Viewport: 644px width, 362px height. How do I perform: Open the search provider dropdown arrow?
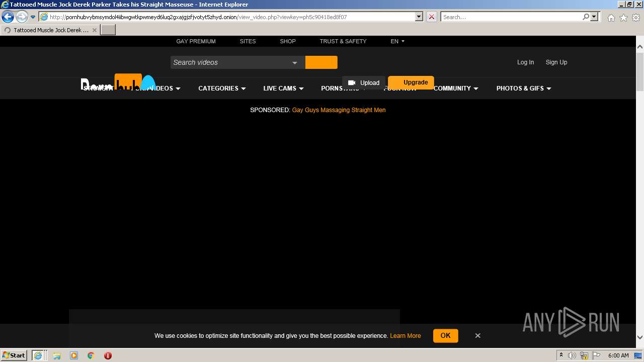click(x=594, y=17)
